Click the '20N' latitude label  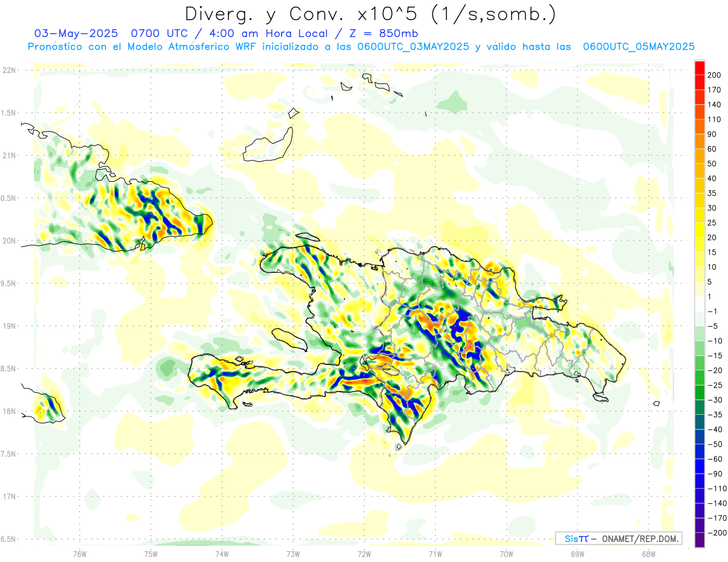8,241
